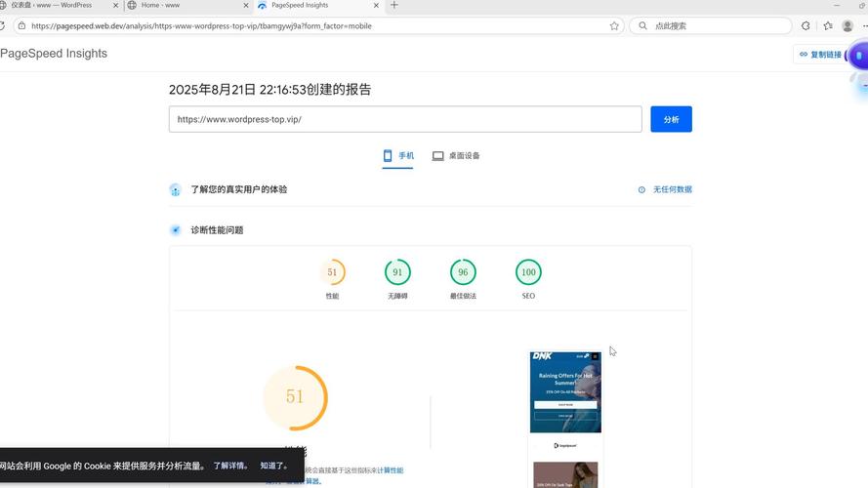
Task: Click the 91 accessibility score gauge
Action: coord(397,272)
